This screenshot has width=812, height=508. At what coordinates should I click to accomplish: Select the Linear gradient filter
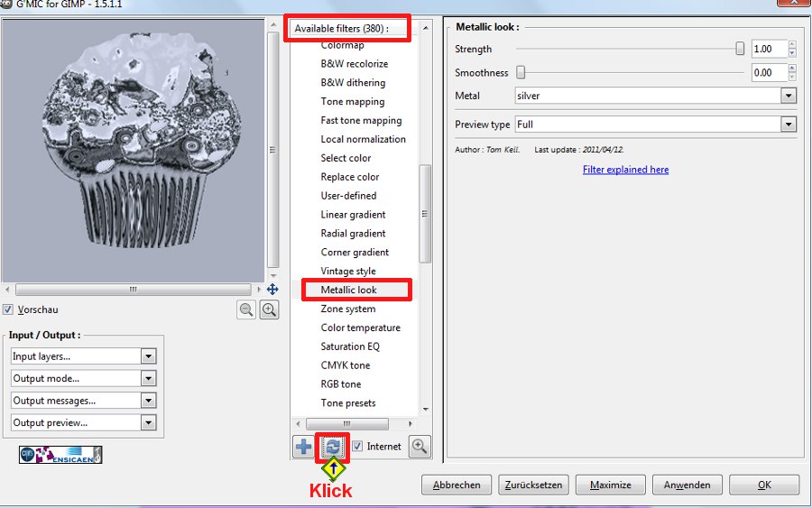coord(353,215)
